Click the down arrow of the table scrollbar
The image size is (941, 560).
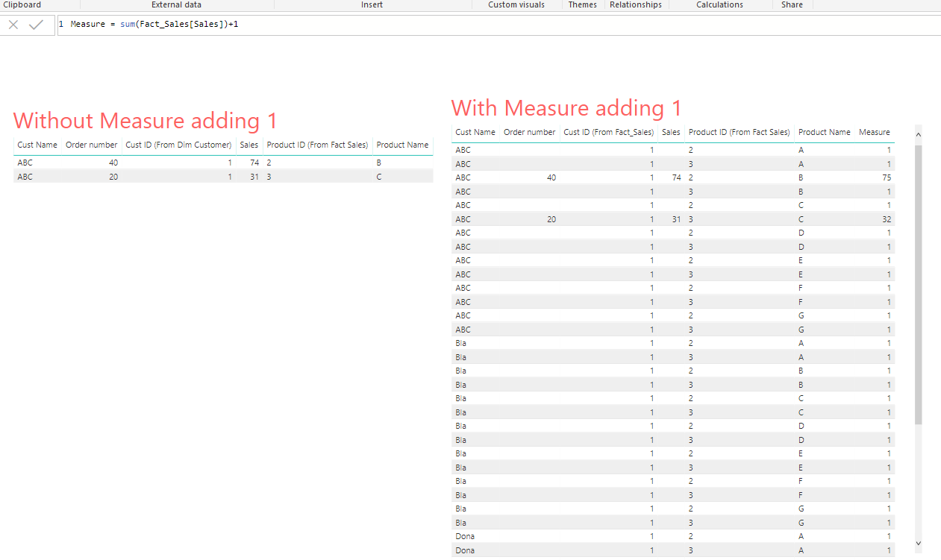[918, 544]
